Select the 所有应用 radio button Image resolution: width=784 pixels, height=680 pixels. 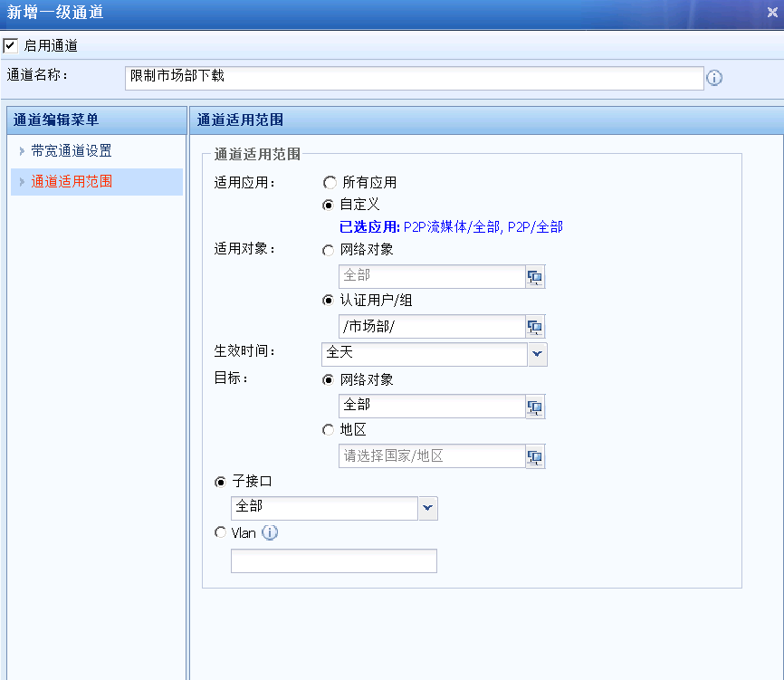coord(330,183)
